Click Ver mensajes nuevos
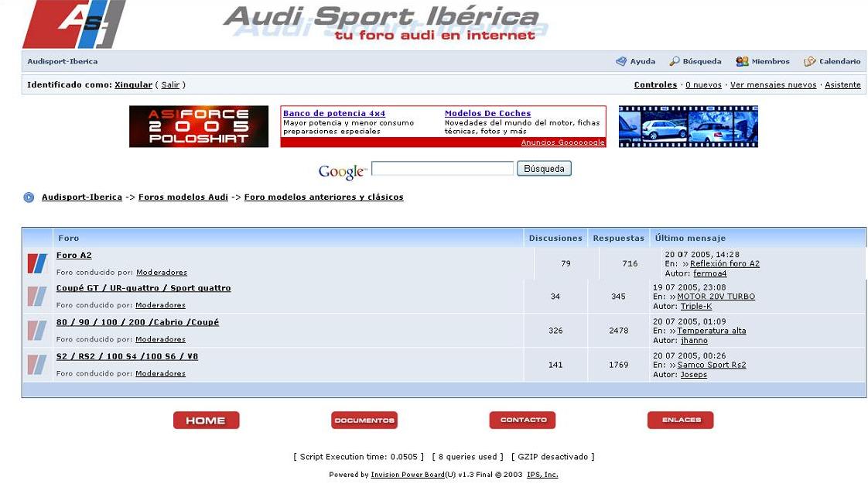 coord(774,85)
